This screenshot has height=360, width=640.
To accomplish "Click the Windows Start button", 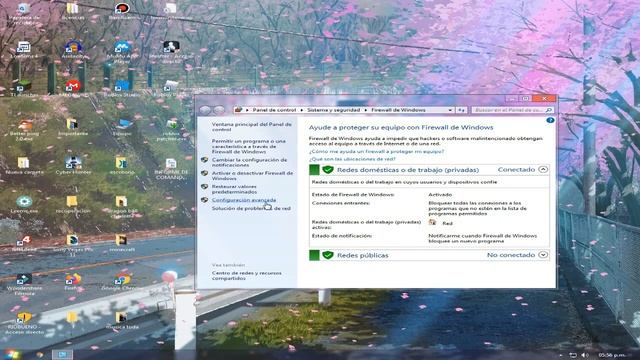I will tap(11, 354).
